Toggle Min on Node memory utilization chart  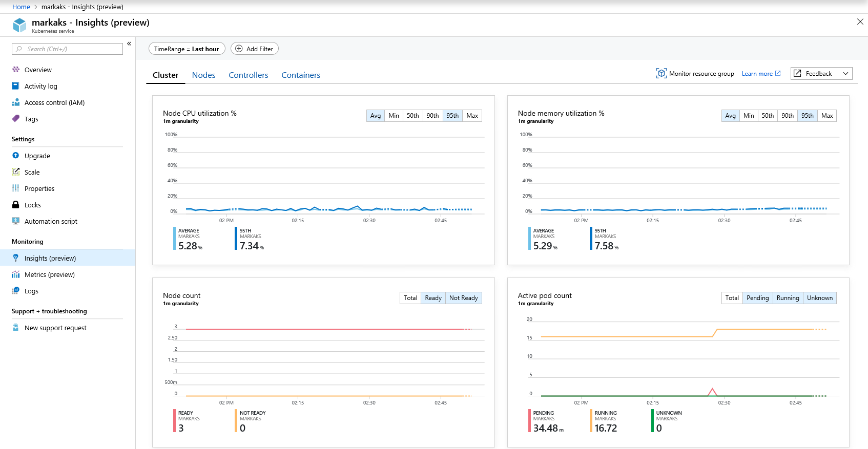click(749, 116)
